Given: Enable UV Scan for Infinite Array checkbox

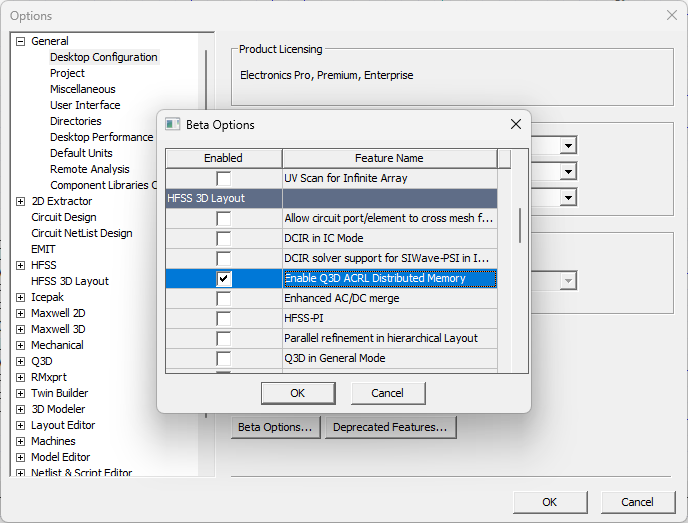Looking at the screenshot, I should click(x=224, y=178).
